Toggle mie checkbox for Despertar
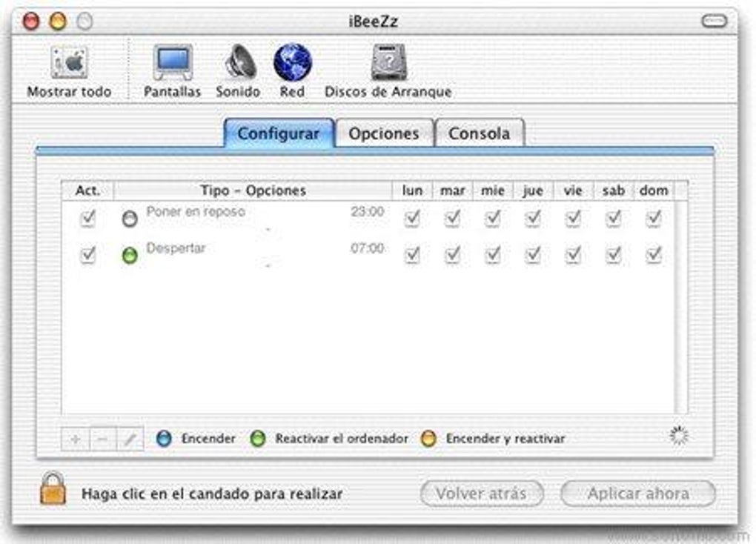Viewport: 756px width, 544px height. pyautogui.click(x=493, y=254)
